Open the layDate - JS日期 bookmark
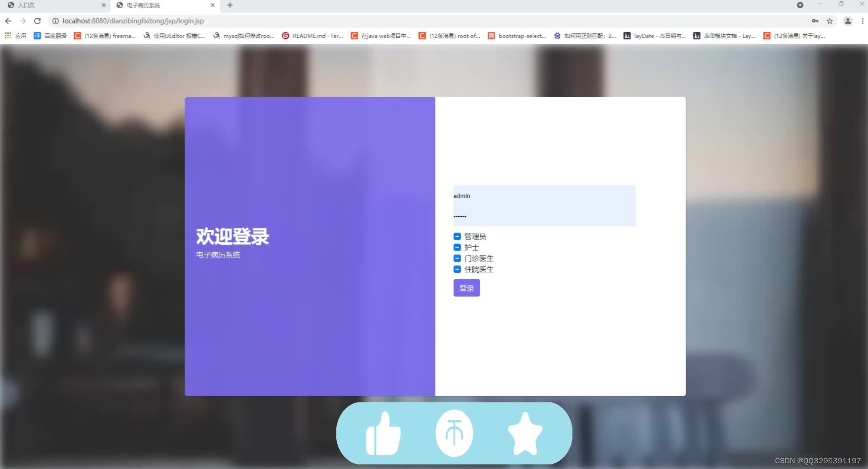This screenshot has width=868, height=469. (654, 36)
